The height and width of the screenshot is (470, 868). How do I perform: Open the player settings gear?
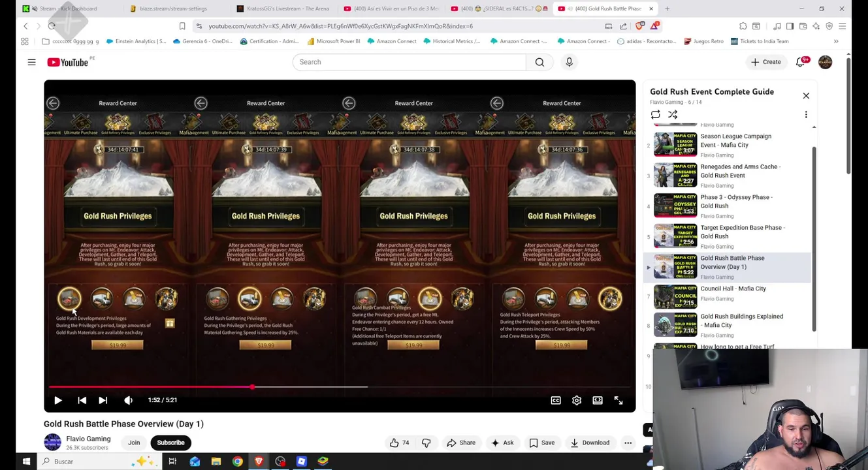coord(577,400)
